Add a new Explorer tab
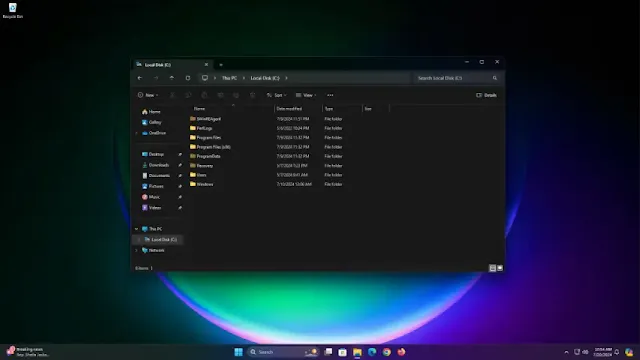640x360 pixels. 221,64
